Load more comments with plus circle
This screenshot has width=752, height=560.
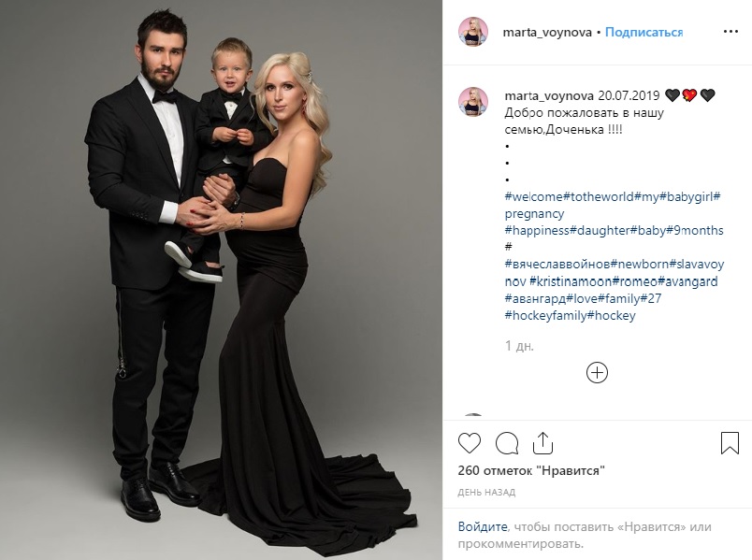597,372
